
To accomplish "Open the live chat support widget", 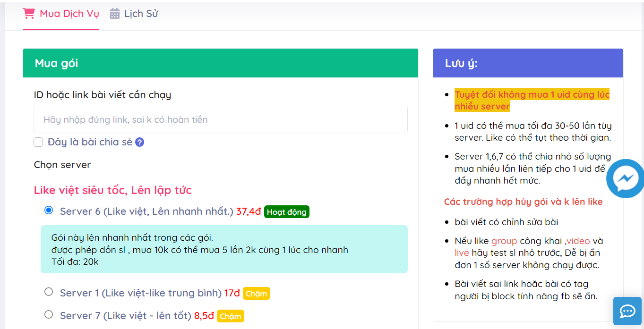I will coord(627,311).
